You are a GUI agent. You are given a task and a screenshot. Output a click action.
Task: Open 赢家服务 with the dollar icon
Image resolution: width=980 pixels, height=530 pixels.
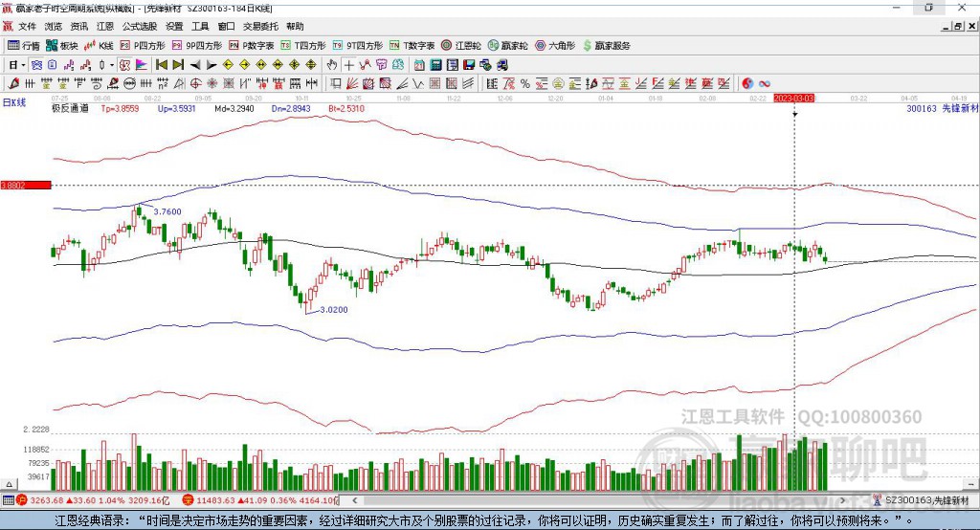606,46
